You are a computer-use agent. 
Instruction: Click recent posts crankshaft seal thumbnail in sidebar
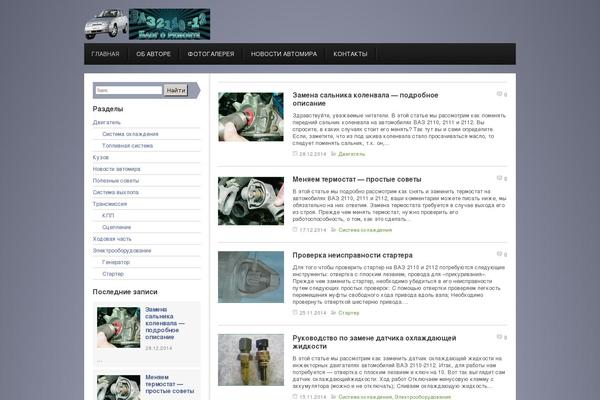(x=119, y=327)
